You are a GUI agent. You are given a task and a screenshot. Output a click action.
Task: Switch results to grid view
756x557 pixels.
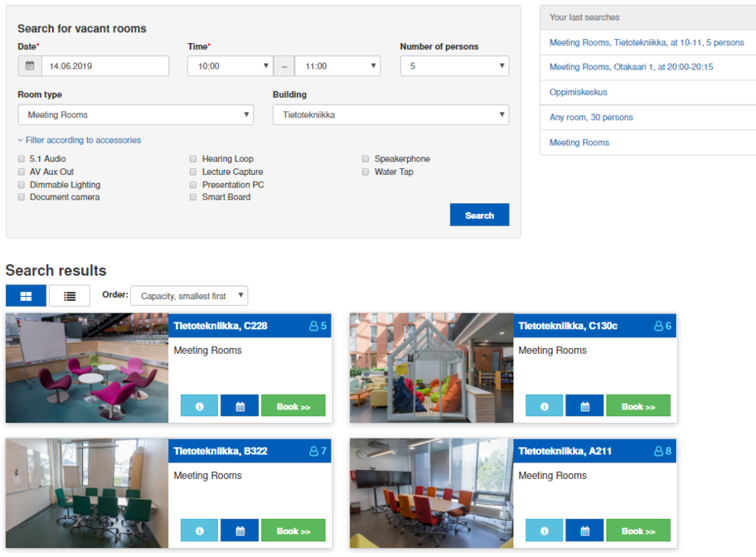coord(27,296)
